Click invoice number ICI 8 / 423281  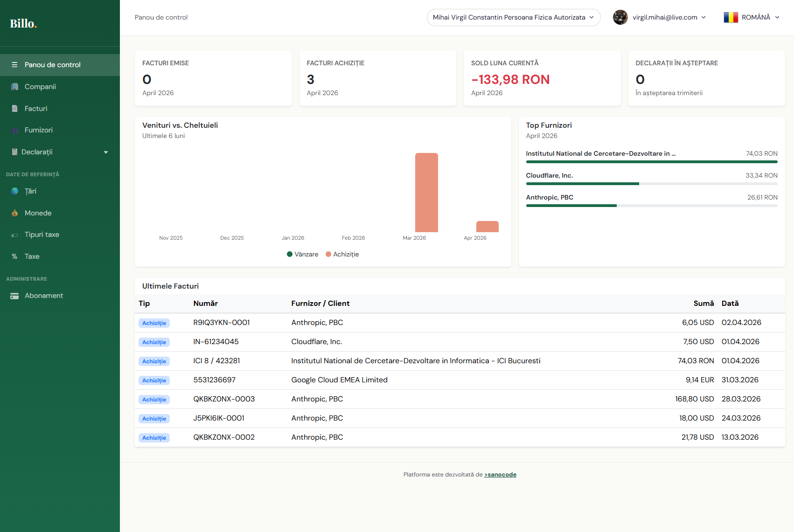point(217,361)
